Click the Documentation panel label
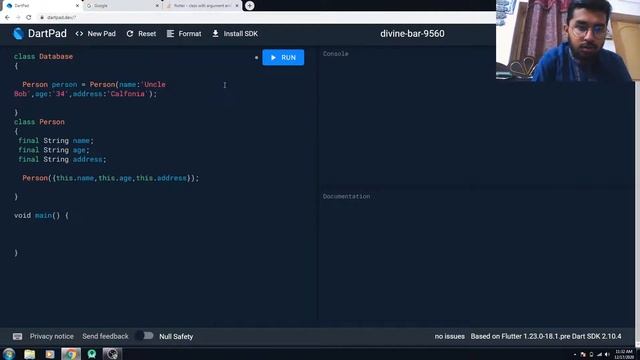Screen dimensions: 640x360 (x=346, y=196)
